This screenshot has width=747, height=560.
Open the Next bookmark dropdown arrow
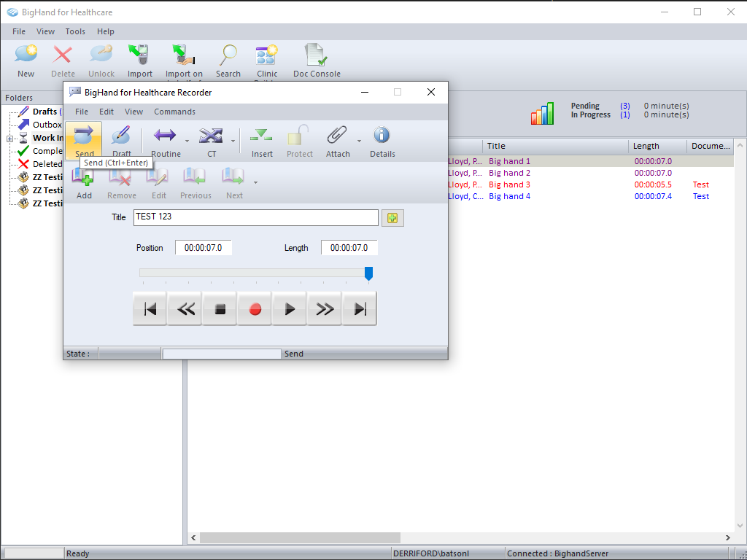(256, 182)
